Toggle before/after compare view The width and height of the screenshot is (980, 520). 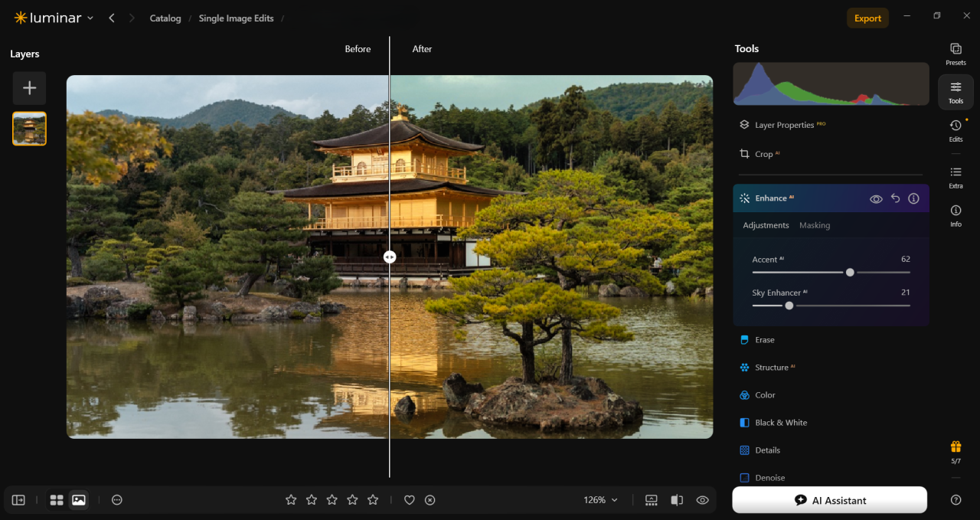[677, 500]
